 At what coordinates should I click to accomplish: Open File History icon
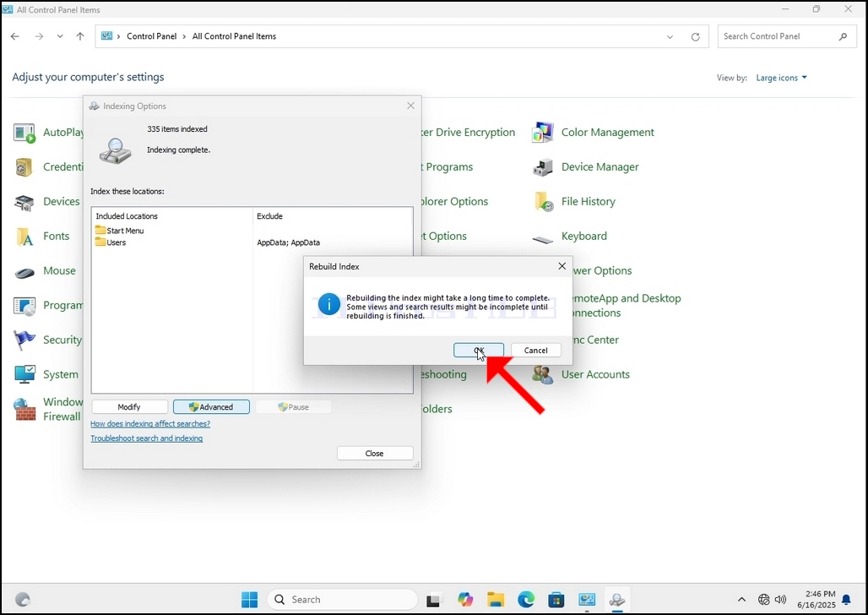[x=542, y=202]
